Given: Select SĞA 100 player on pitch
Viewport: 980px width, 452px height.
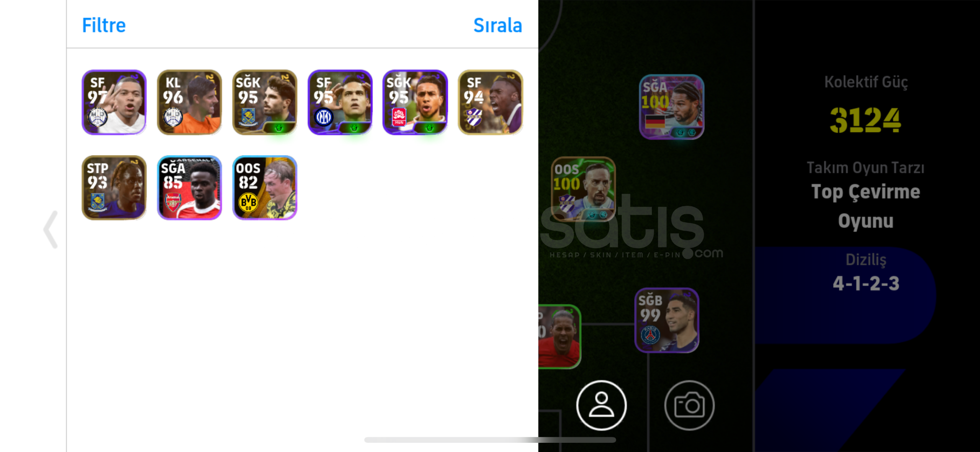Looking at the screenshot, I should coord(671,107).
